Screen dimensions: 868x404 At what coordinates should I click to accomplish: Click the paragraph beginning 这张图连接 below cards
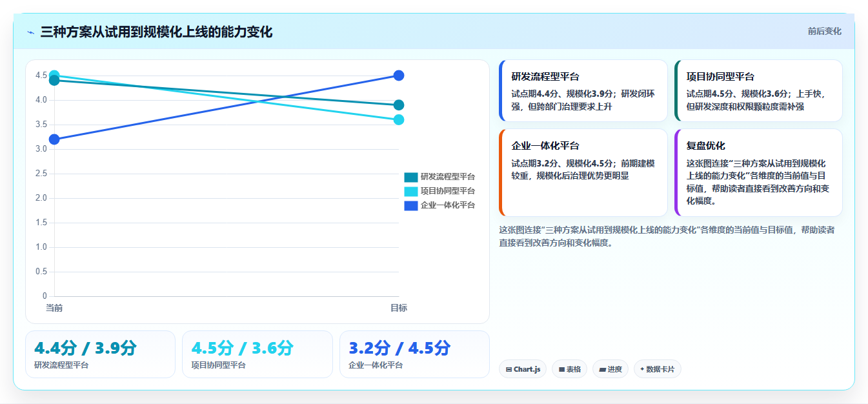[667, 236]
